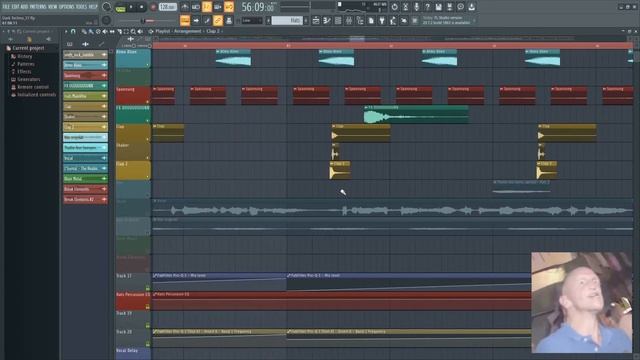Open the piano roll view icon
The height and width of the screenshot is (360, 640).
(x=327, y=20)
